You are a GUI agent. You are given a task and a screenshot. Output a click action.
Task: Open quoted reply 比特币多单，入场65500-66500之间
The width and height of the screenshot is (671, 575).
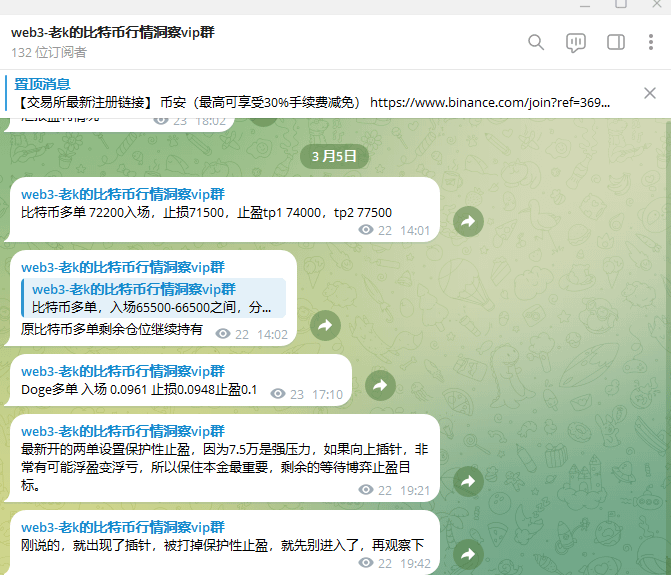[x=154, y=298]
